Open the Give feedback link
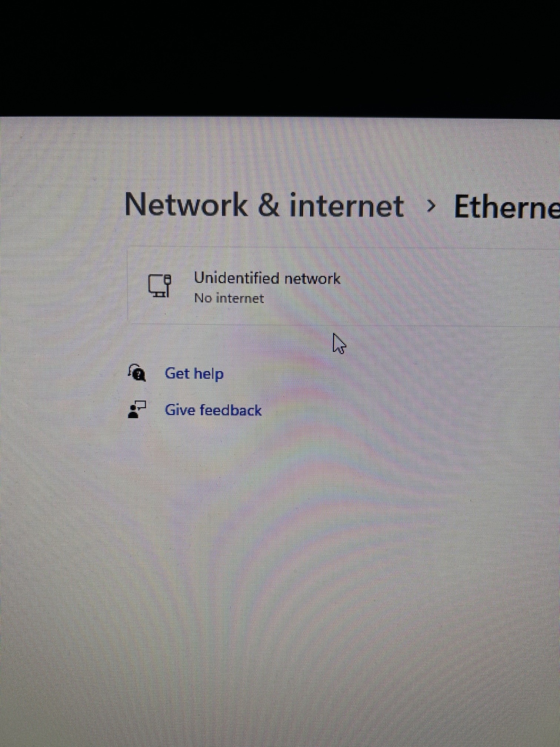Viewport: 560px width, 747px height. (213, 410)
